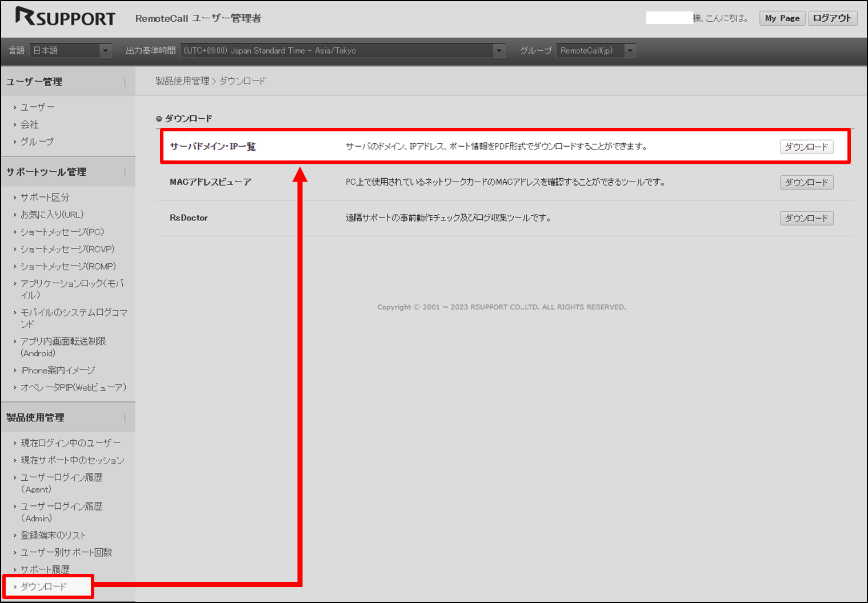The image size is (868, 603).
Task: Open ユーザーログイン履歴 (Admin)
Action: tap(62, 512)
